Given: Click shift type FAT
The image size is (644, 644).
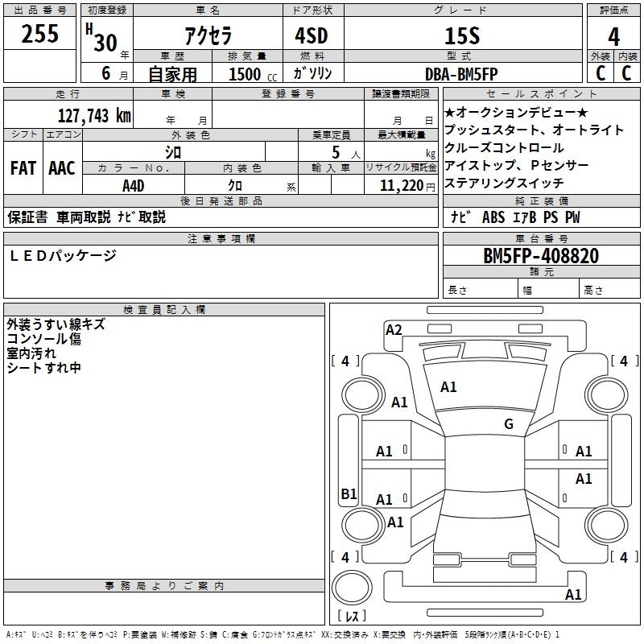Looking at the screenshot, I should point(23,168).
